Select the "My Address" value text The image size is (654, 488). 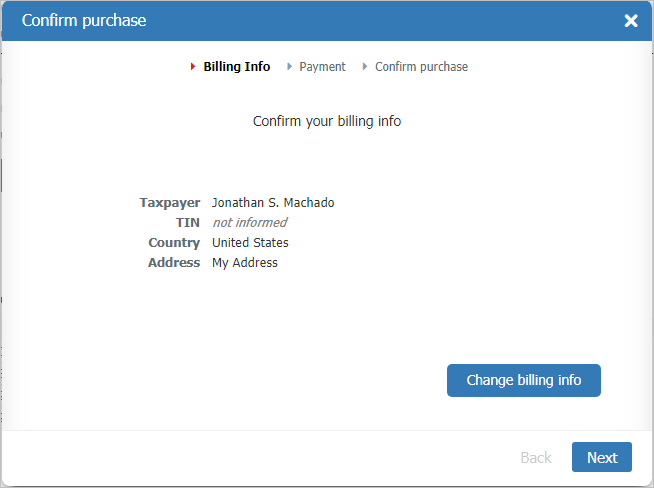coord(245,263)
